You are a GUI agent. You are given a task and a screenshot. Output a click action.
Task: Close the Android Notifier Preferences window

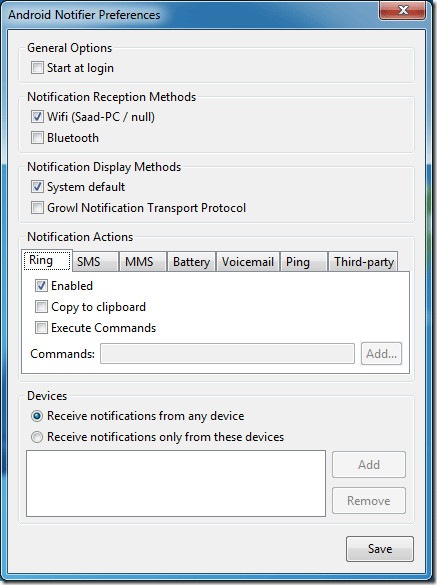402,10
